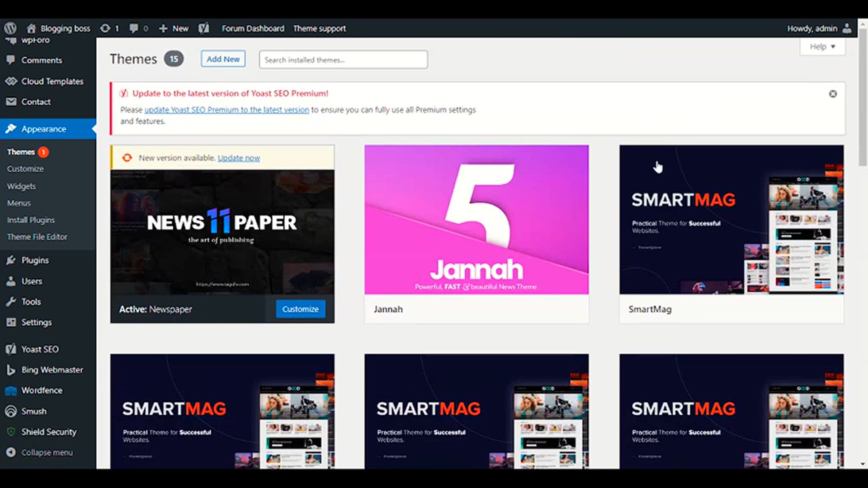Click the Tools wrench icon
Viewport: 868px width, 488px height.
point(11,301)
